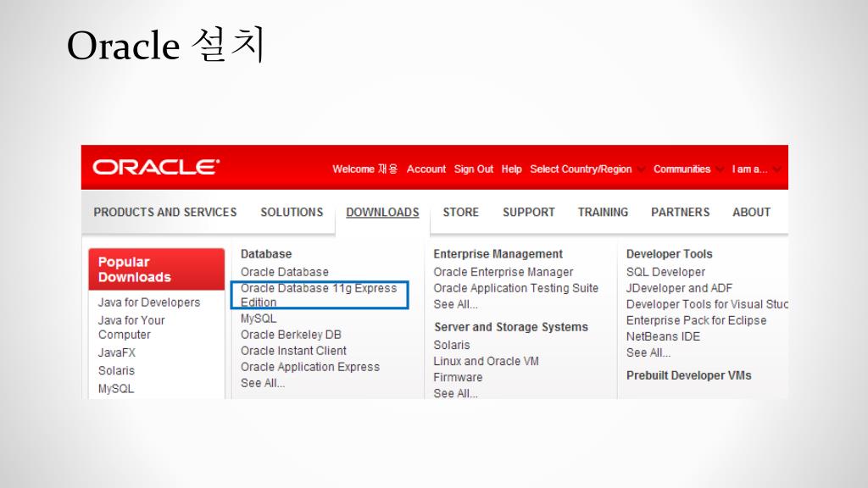Open Oracle Application Express link
This screenshot has height=488, width=868.
click(310, 366)
